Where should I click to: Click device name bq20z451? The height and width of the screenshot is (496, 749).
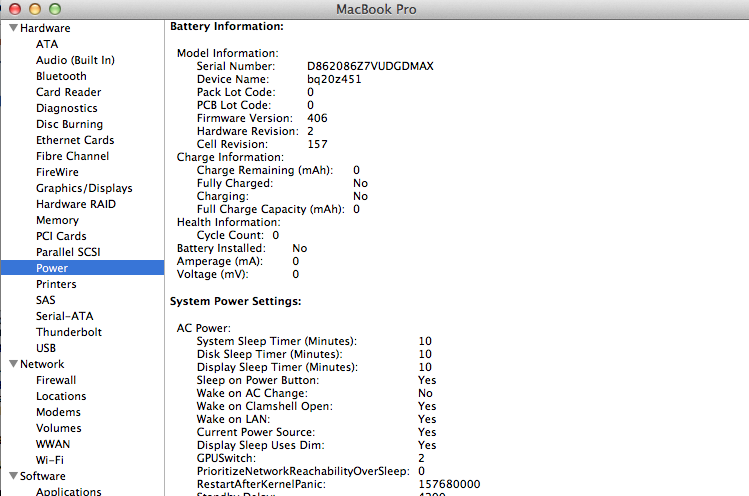(334, 79)
